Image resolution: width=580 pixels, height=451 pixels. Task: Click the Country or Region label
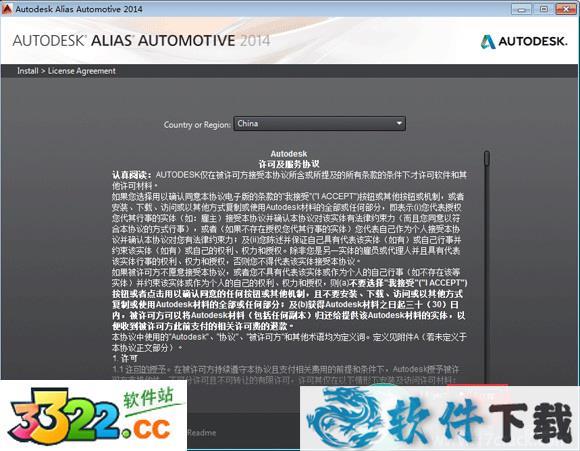[197, 125]
